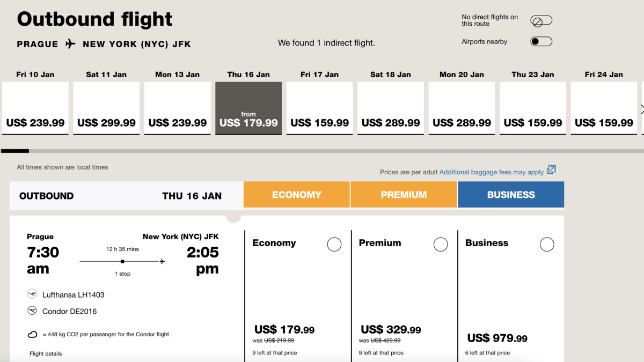Select the Premium fare radio button
644x362 pixels.
click(441, 245)
